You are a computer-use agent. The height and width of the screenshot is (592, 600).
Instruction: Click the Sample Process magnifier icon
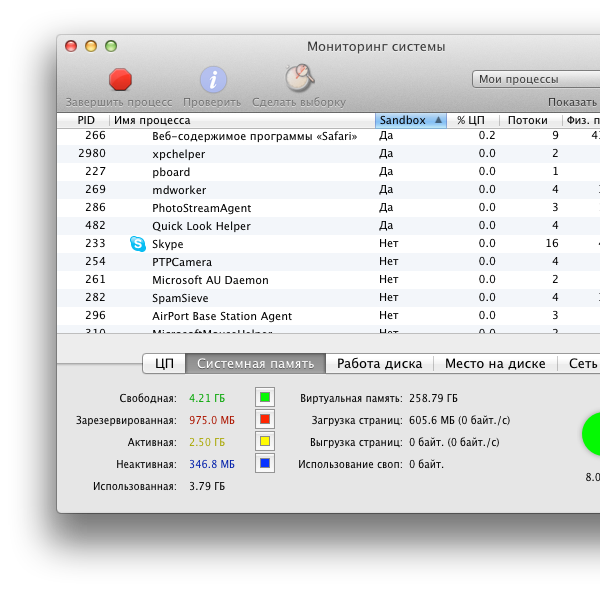pos(299,78)
